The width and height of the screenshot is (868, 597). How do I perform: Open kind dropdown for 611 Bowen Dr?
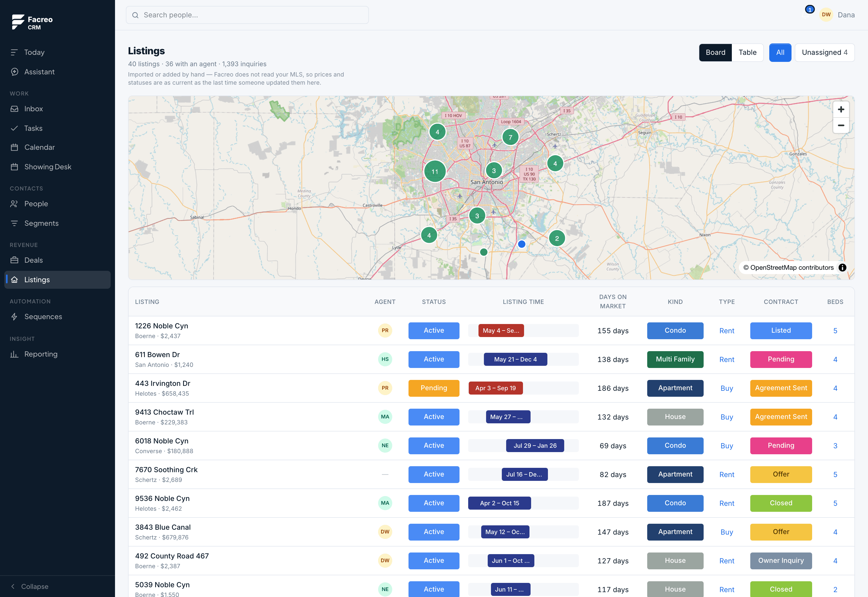pos(675,360)
